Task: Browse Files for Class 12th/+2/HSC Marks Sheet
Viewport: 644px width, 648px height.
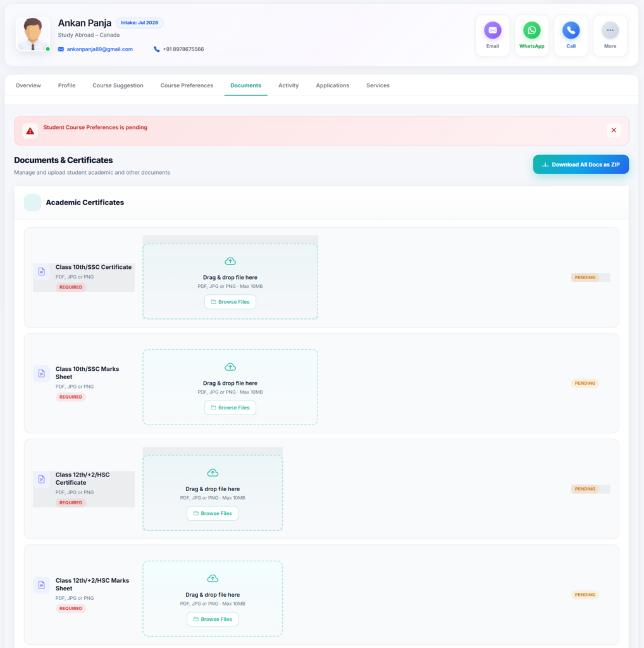Action: click(213, 619)
